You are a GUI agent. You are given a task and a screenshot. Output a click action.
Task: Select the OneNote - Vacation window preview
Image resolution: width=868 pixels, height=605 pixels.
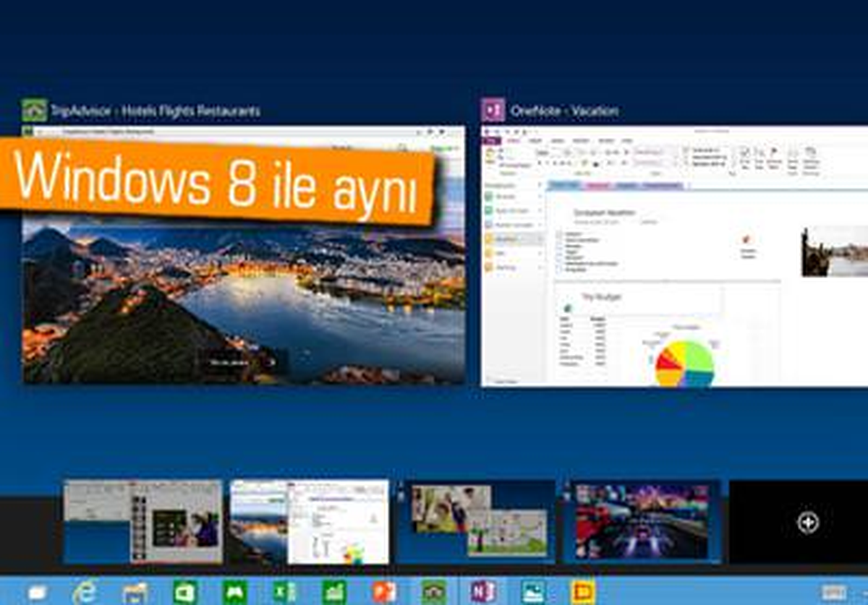click(x=674, y=256)
